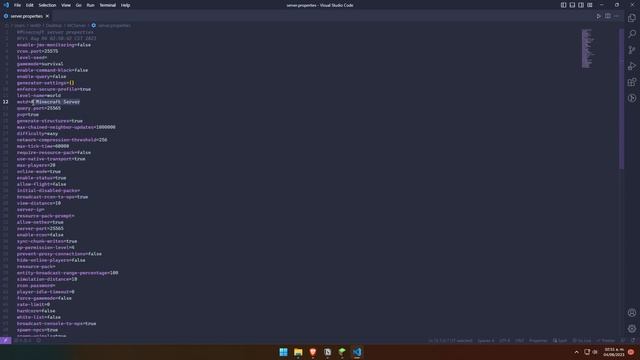The width and height of the screenshot is (640, 360).
Task: Open the Manage gear icon
Action: tap(632, 329)
